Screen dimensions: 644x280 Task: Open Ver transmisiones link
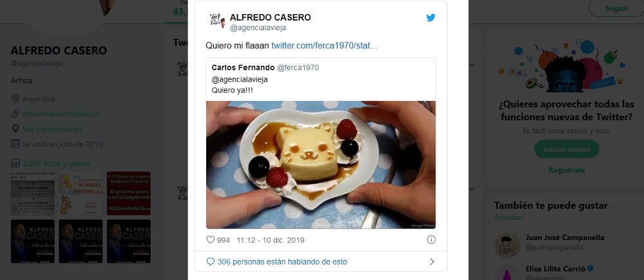coord(52,129)
